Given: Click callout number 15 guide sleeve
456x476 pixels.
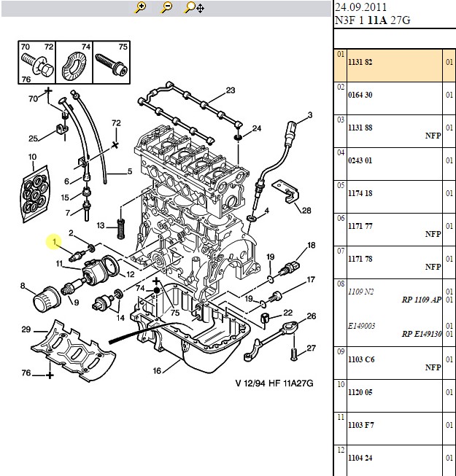Looking at the screenshot, I should point(65,198).
